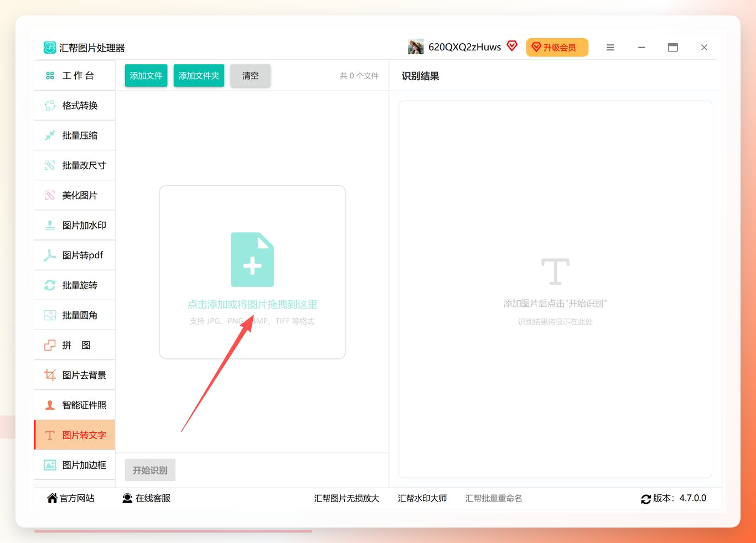This screenshot has height=543, width=756.
Task: Close the application window
Action: pyautogui.click(x=704, y=48)
